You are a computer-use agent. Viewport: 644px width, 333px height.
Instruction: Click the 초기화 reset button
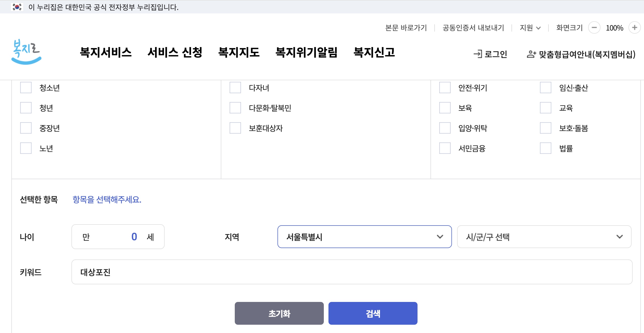pyautogui.click(x=279, y=313)
